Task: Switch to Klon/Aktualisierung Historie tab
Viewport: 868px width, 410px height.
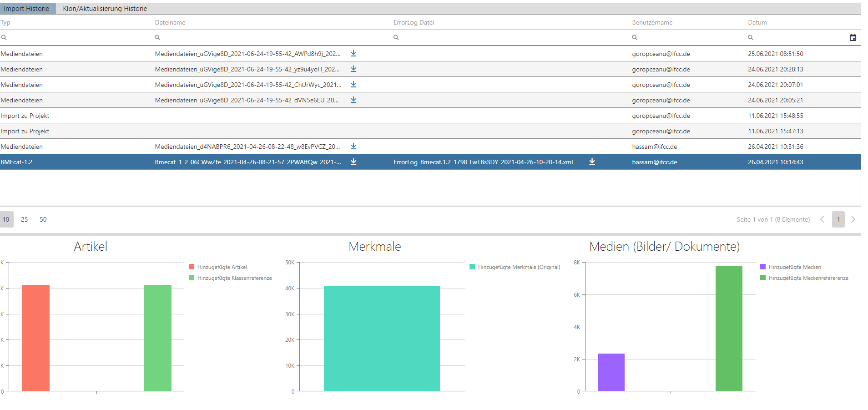Action: pyautogui.click(x=105, y=9)
